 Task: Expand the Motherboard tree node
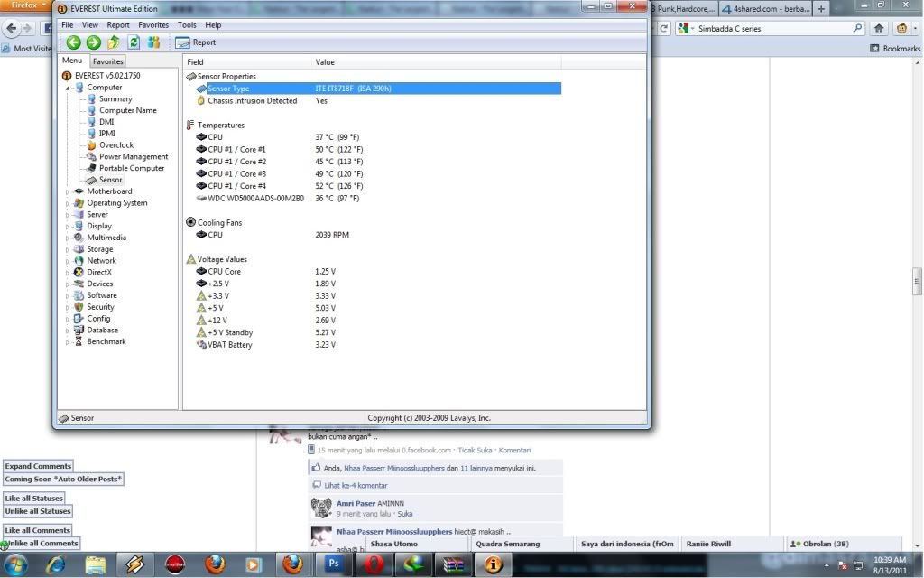pos(67,191)
